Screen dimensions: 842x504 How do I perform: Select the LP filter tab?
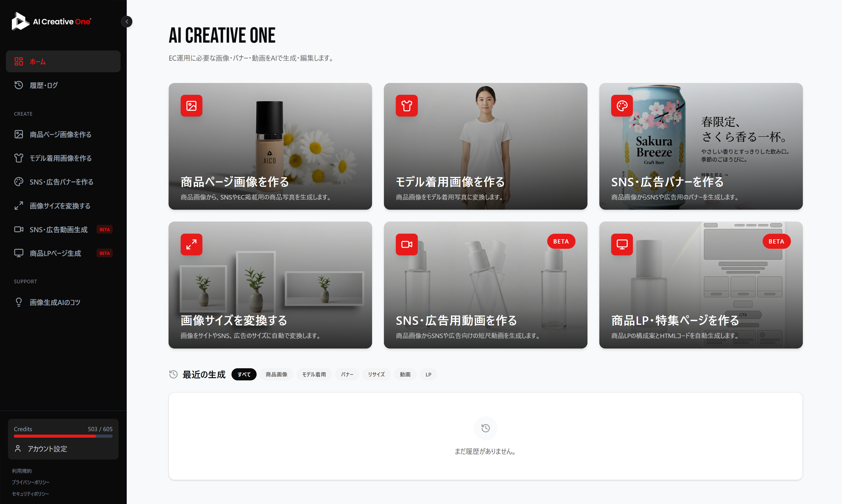point(428,374)
